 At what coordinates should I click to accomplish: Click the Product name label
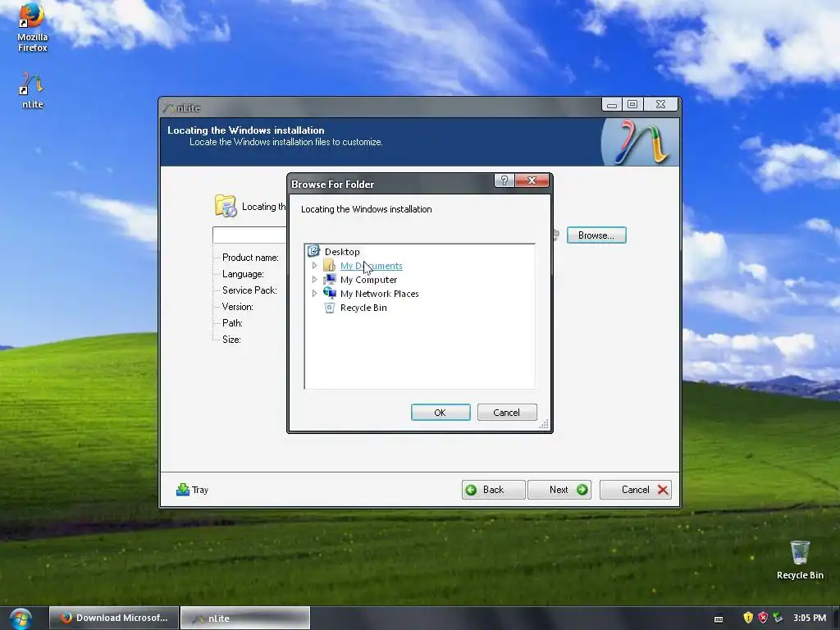(250, 258)
